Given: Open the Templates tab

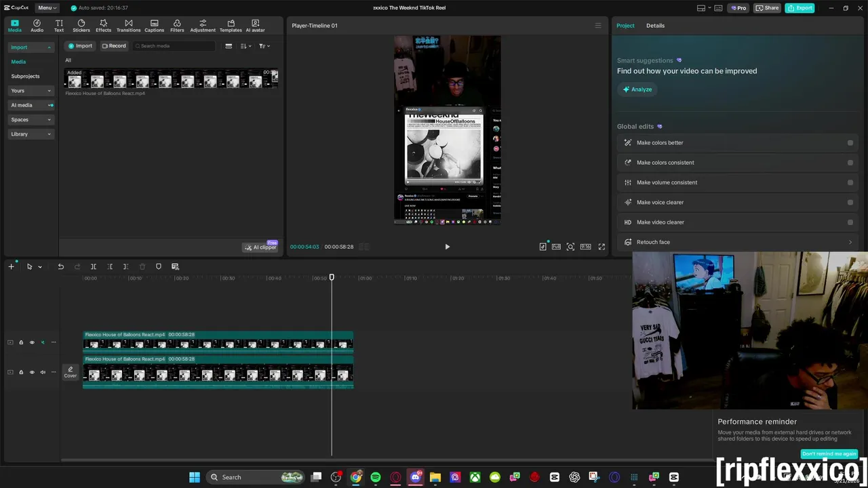Looking at the screenshot, I should (231, 26).
